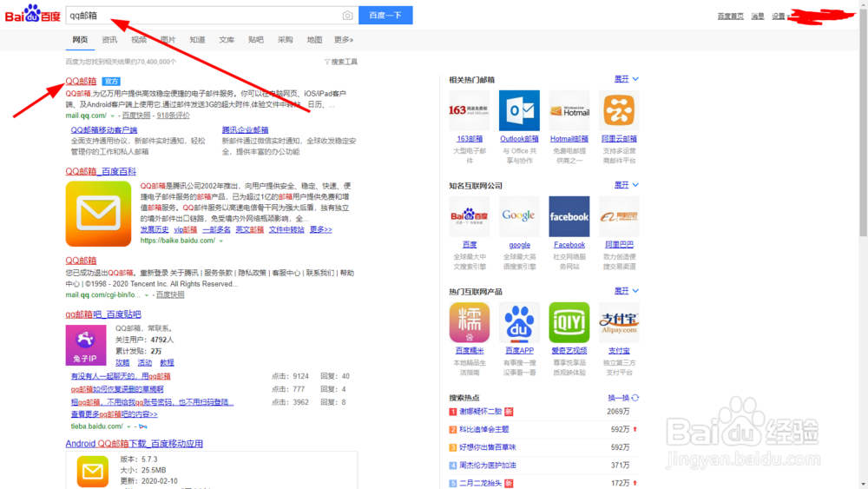This screenshot has height=489, width=868.
Task: Open 攻略 tieba sublink
Action: (x=122, y=363)
